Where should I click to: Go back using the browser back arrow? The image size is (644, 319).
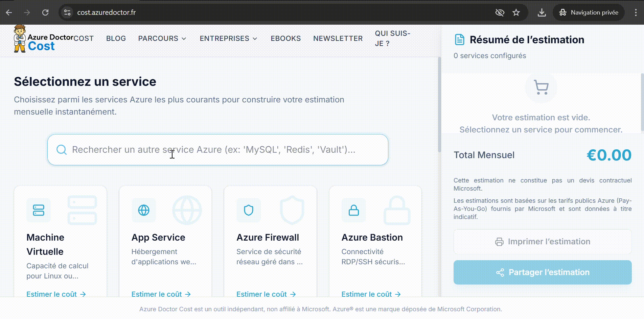9,13
